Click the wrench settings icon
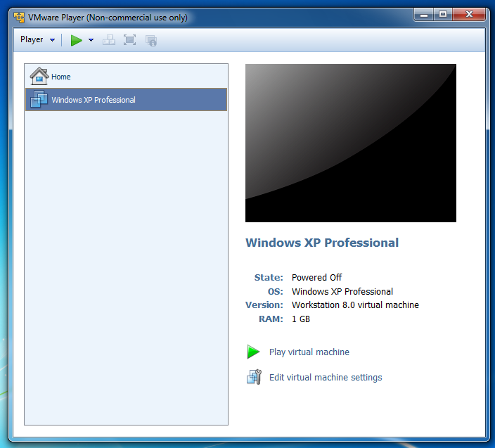This screenshot has width=495, height=448. [x=254, y=377]
